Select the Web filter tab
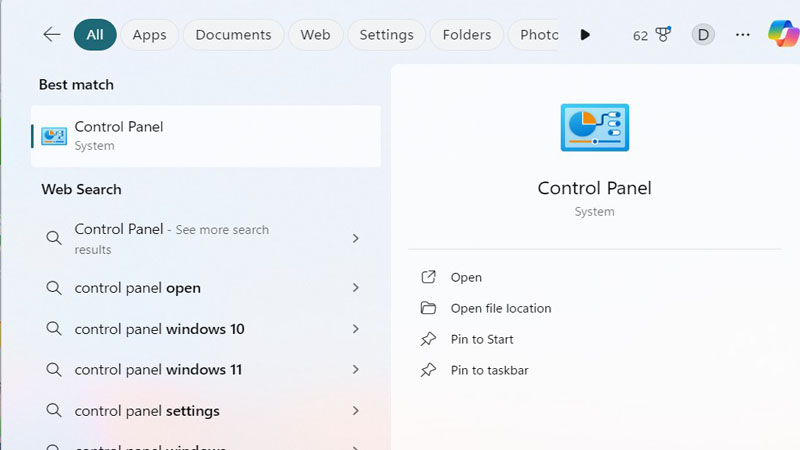 click(x=315, y=35)
